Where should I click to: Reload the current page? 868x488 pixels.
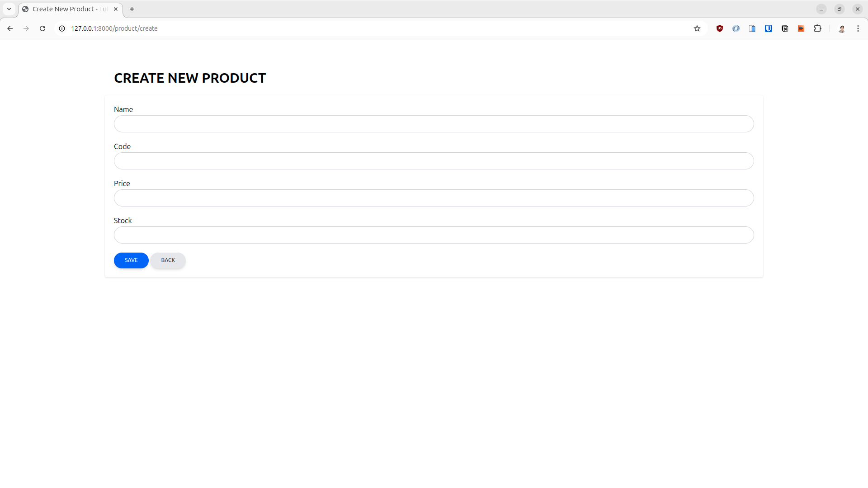click(42, 28)
